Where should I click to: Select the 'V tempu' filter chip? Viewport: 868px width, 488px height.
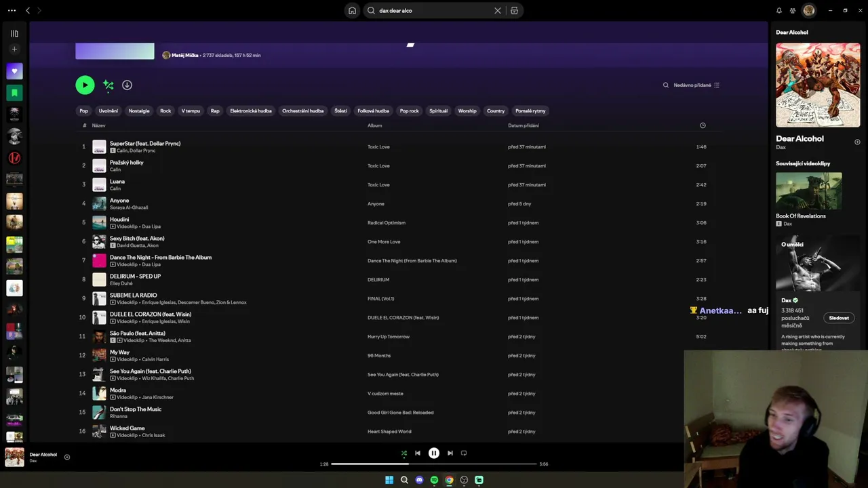click(191, 110)
